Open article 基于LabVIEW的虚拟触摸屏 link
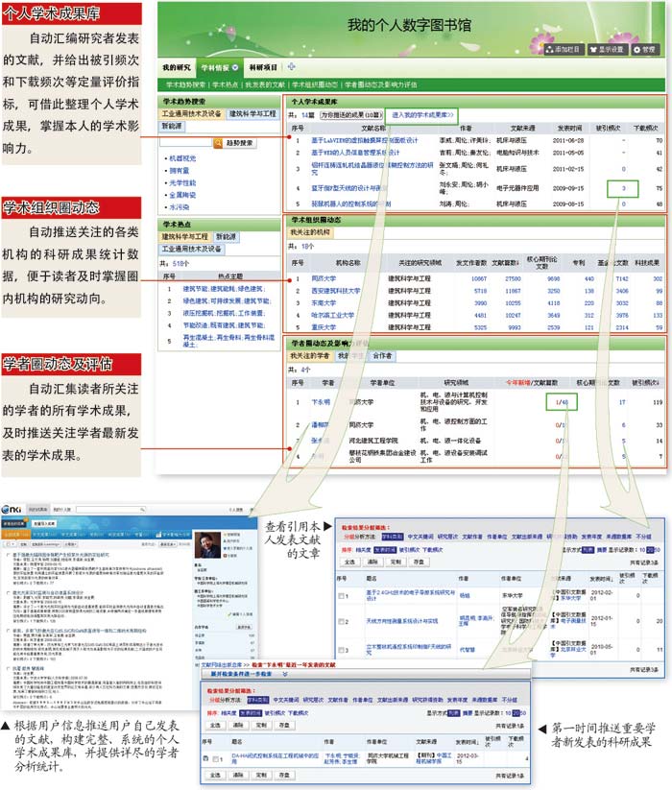 click(x=364, y=140)
